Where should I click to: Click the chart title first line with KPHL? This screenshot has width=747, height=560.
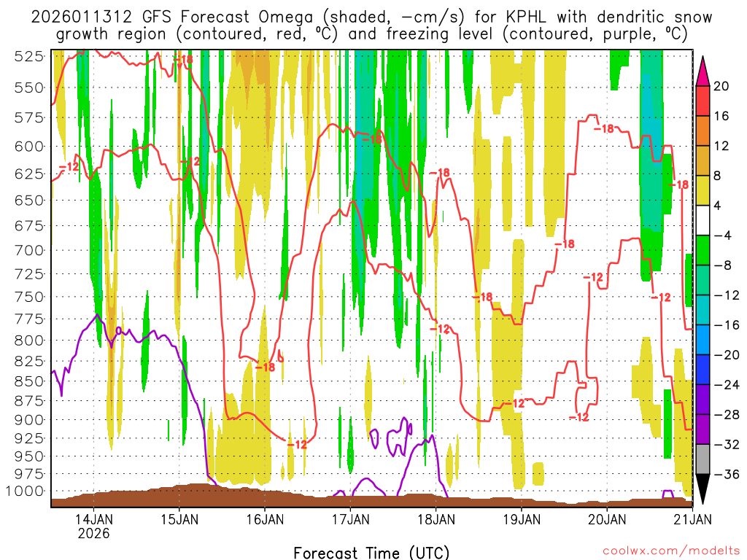(371, 17)
